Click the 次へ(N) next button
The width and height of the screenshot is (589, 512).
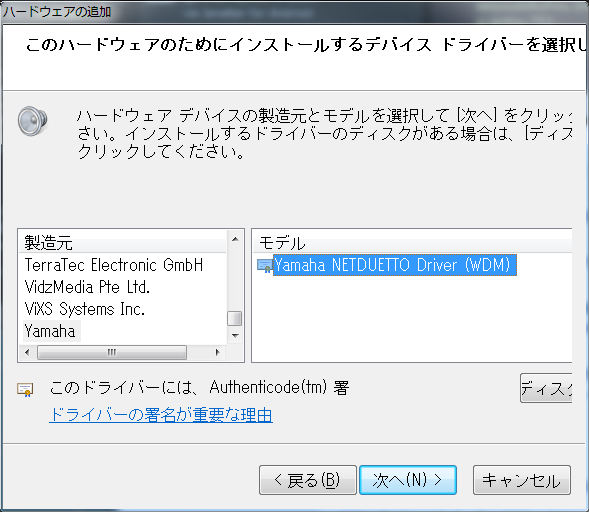(408, 480)
